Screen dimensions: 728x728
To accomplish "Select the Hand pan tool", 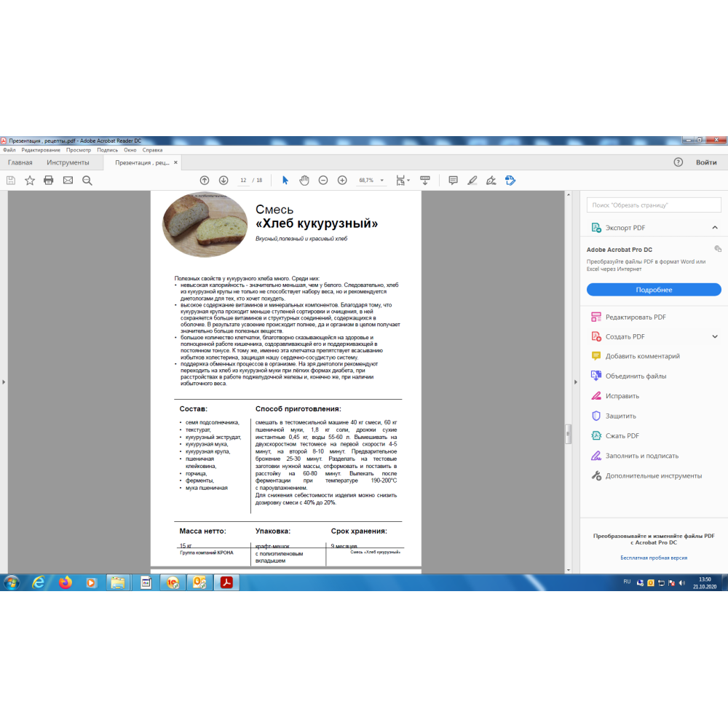I will click(304, 181).
